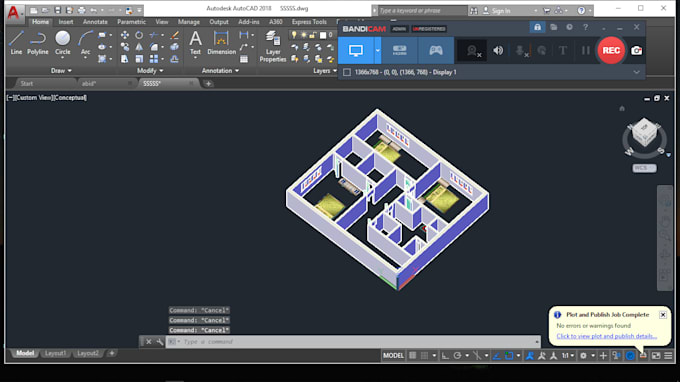This screenshot has height=382, width=680.
Task: Toggle Bandicam text overlay
Action: coord(562,50)
